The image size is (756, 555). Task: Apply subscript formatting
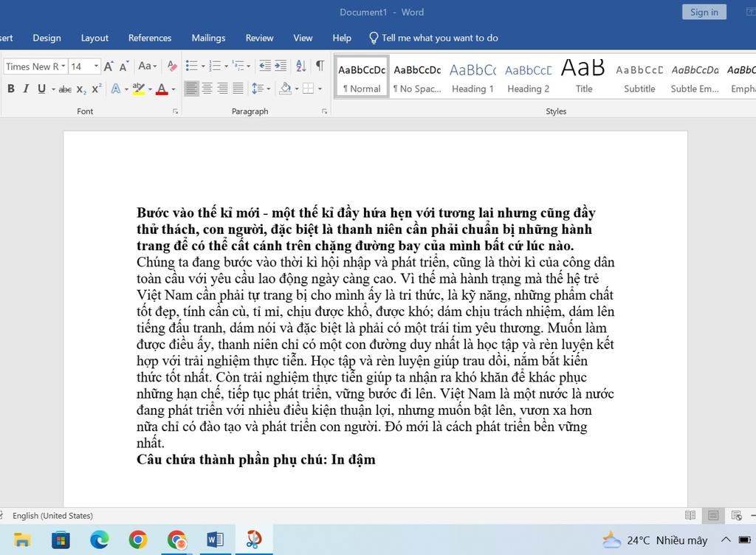pyautogui.click(x=81, y=89)
